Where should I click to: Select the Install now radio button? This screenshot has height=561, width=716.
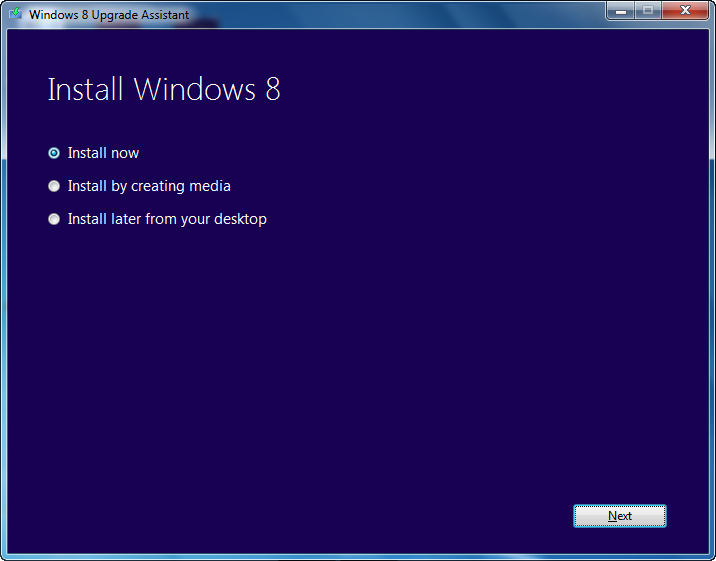pos(54,153)
